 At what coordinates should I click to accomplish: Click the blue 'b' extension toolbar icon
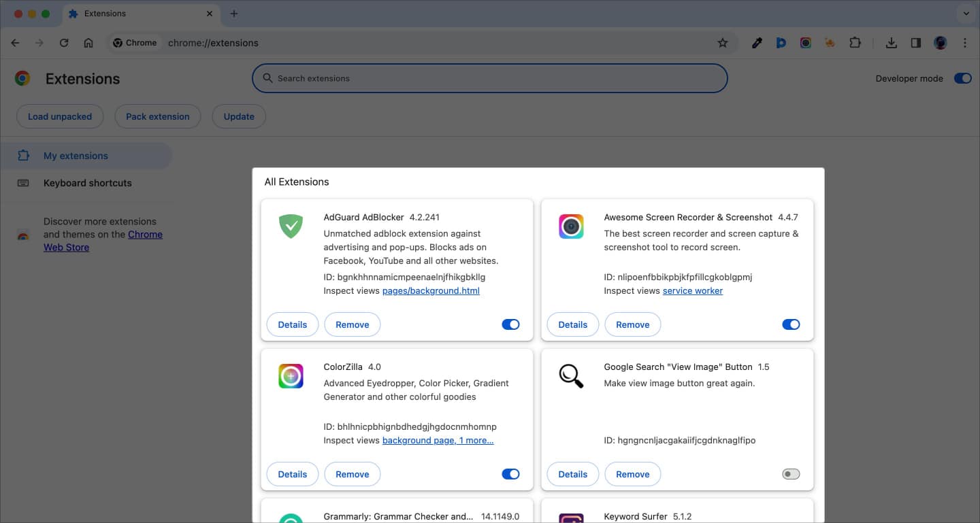tap(781, 43)
